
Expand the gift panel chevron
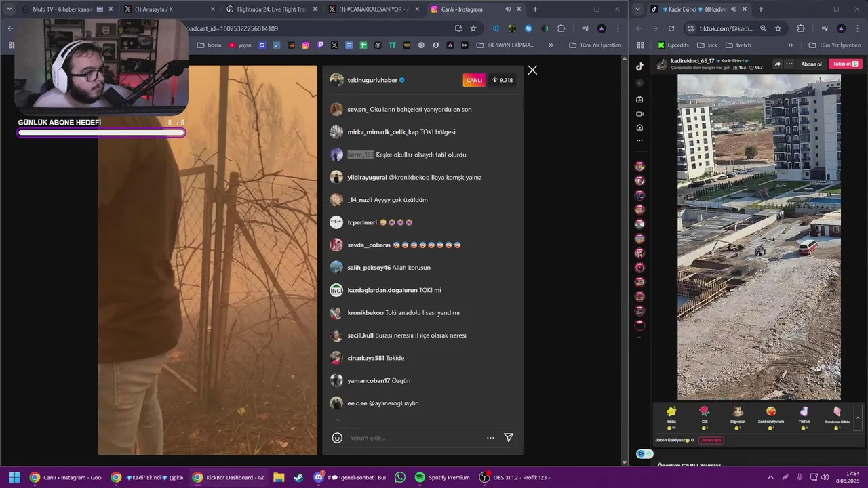point(858,418)
